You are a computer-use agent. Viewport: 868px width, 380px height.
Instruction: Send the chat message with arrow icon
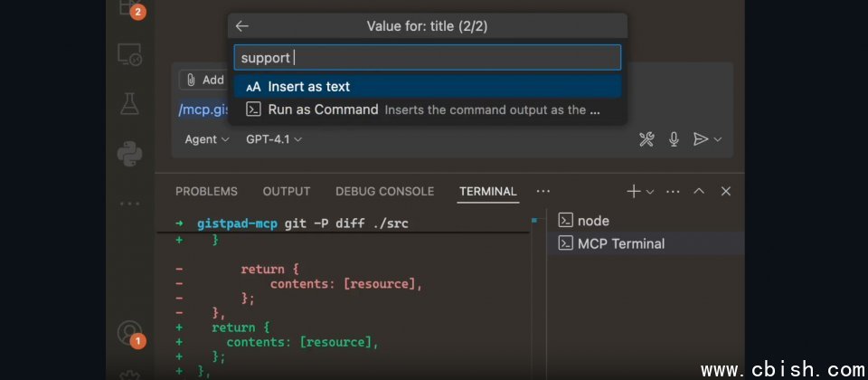point(700,139)
